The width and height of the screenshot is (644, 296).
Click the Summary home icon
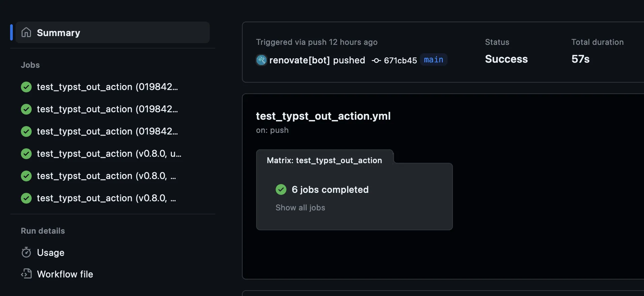[x=26, y=32]
